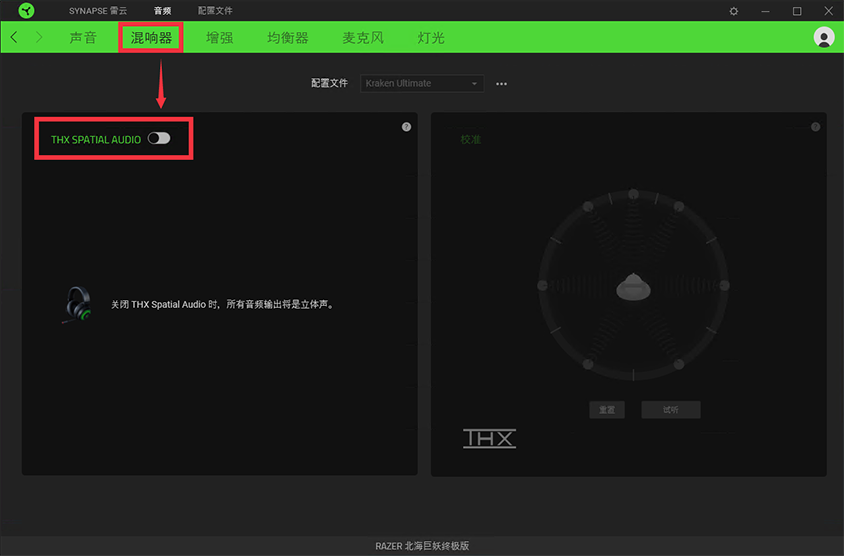844x556 pixels.
Task: Click the Razer logo icon
Action: pos(26,10)
